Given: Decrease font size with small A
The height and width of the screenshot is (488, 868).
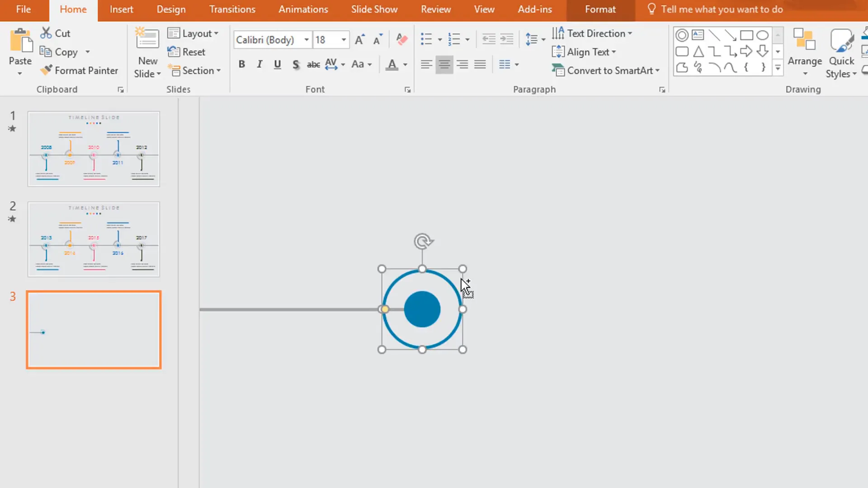Looking at the screenshot, I should pos(377,40).
